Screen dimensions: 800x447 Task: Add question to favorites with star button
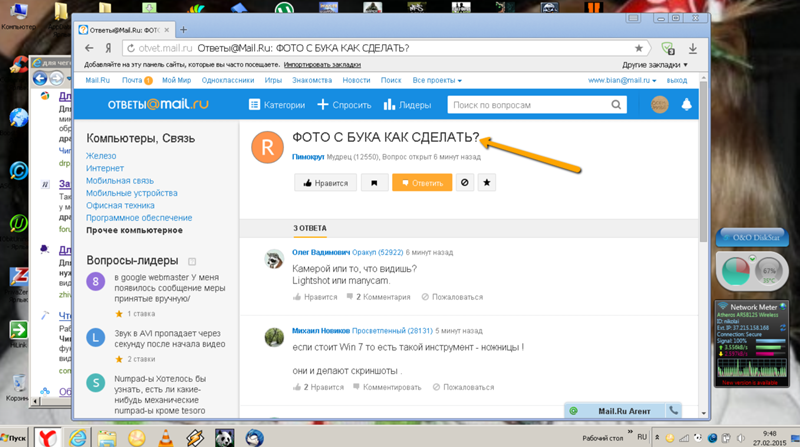(487, 182)
